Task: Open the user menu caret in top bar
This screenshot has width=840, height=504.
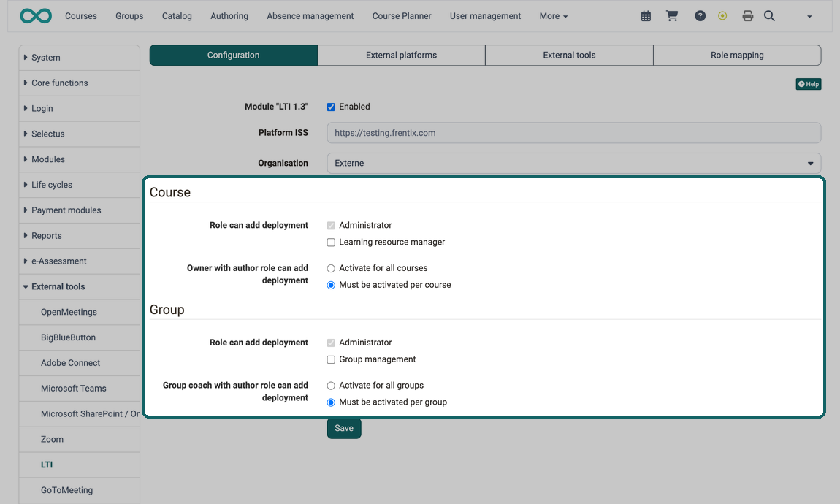Action: tap(809, 17)
